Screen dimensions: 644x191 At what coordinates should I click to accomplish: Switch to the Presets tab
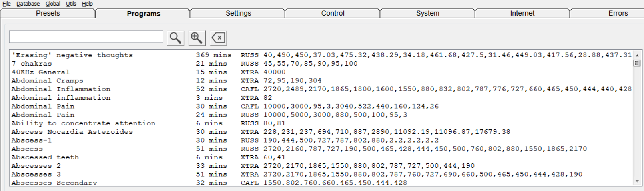pos(48,14)
